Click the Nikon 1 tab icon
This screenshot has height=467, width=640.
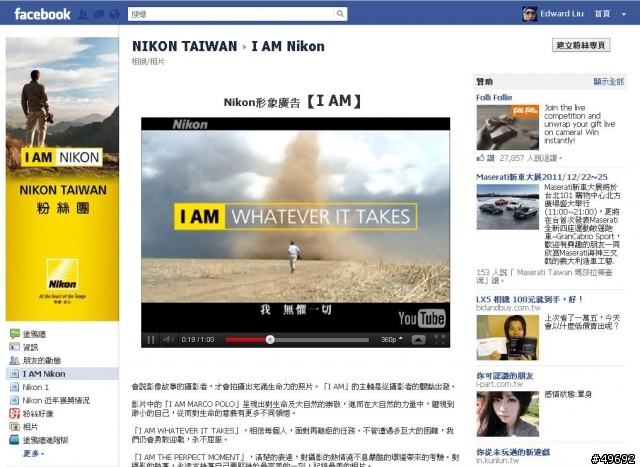(x=14, y=387)
